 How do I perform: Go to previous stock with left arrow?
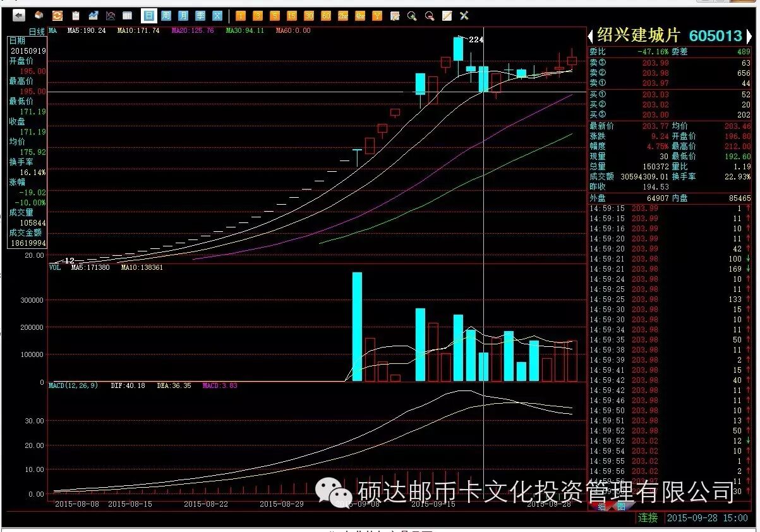pos(591,36)
